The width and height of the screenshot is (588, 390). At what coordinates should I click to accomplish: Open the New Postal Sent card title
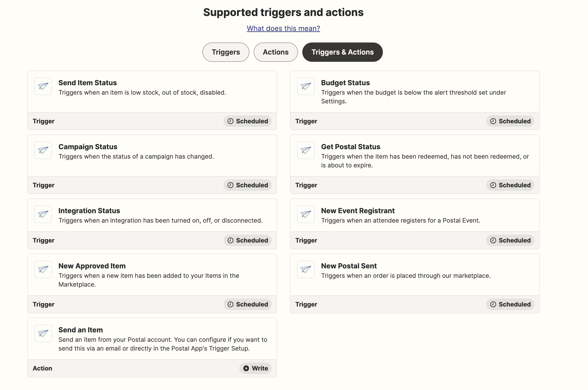click(x=349, y=266)
